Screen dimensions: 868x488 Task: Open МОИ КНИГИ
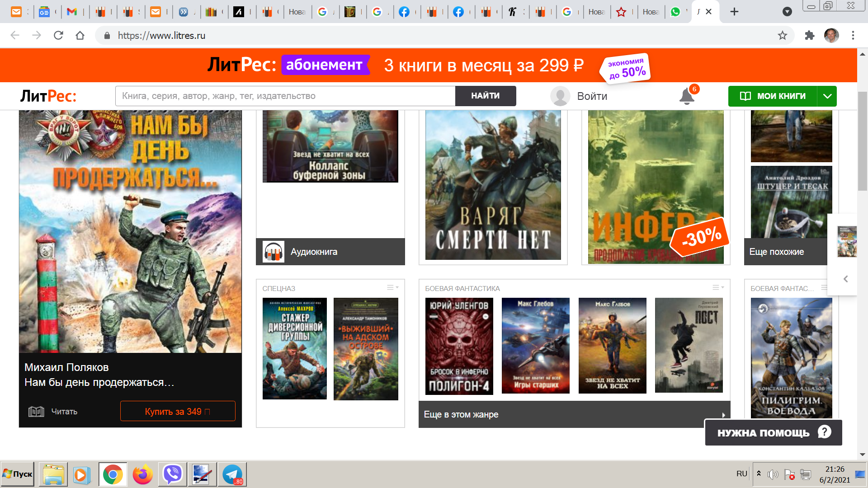click(x=773, y=96)
